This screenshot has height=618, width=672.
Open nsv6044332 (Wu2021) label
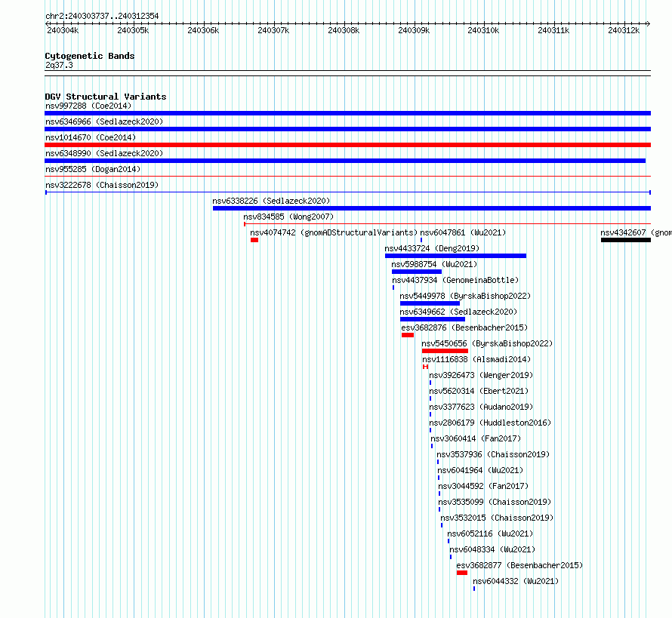coord(516,581)
